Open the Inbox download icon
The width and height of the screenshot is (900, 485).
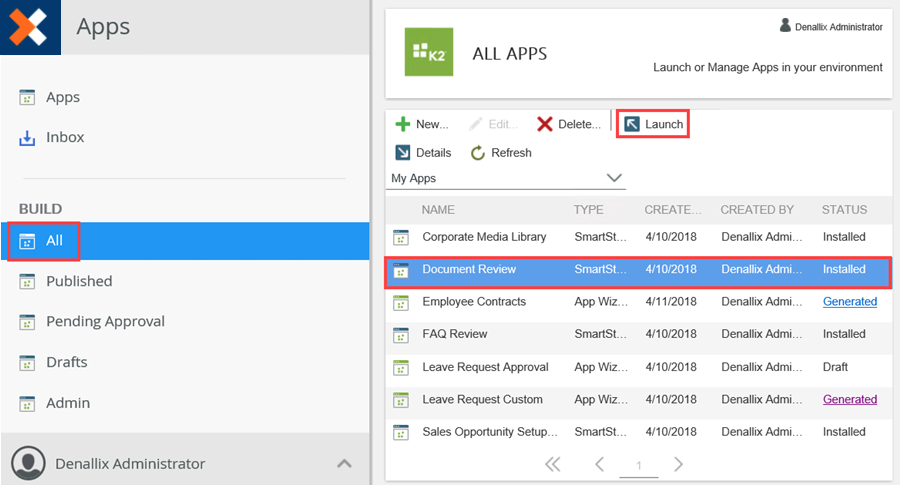tap(27, 138)
